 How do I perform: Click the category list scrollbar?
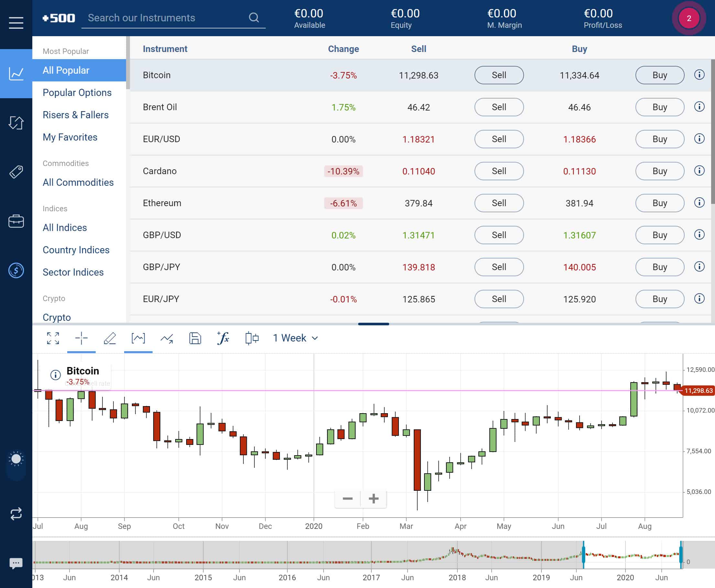pos(128,63)
